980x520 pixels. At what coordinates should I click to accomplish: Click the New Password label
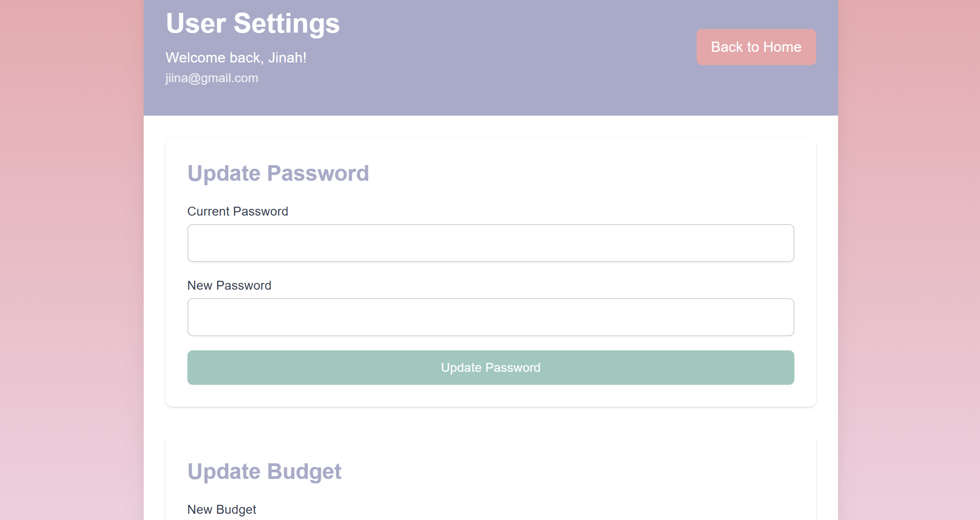(x=229, y=285)
